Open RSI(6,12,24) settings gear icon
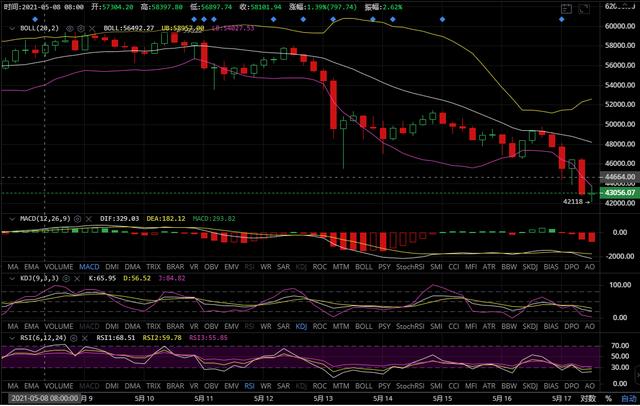Image resolution: width=640 pixels, height=406 pixels. click(73, 338)
